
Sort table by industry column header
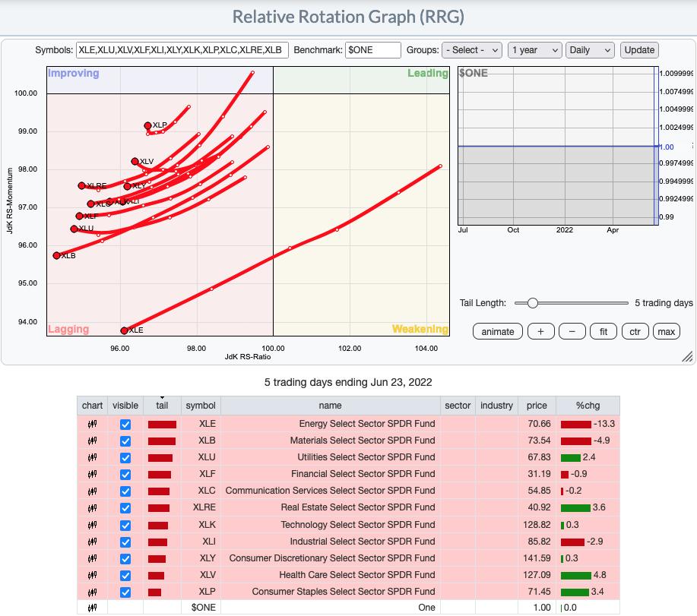tap(496, 406)
